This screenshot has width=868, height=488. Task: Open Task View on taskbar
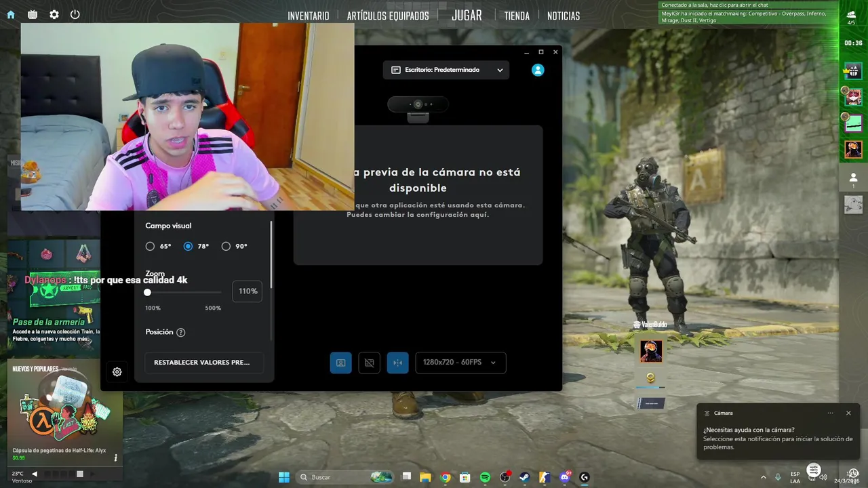(407, 477)
